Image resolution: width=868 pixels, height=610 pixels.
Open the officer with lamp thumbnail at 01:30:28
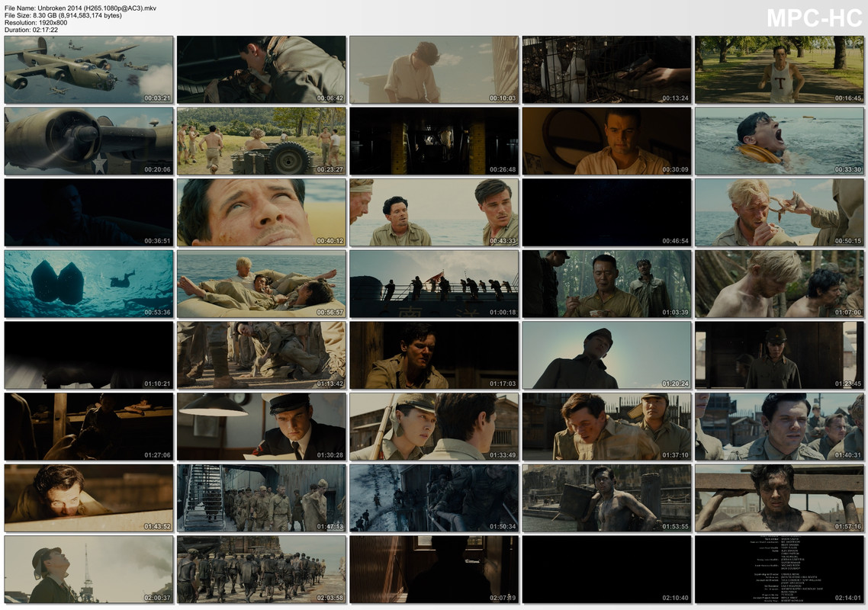coord(262,427)
